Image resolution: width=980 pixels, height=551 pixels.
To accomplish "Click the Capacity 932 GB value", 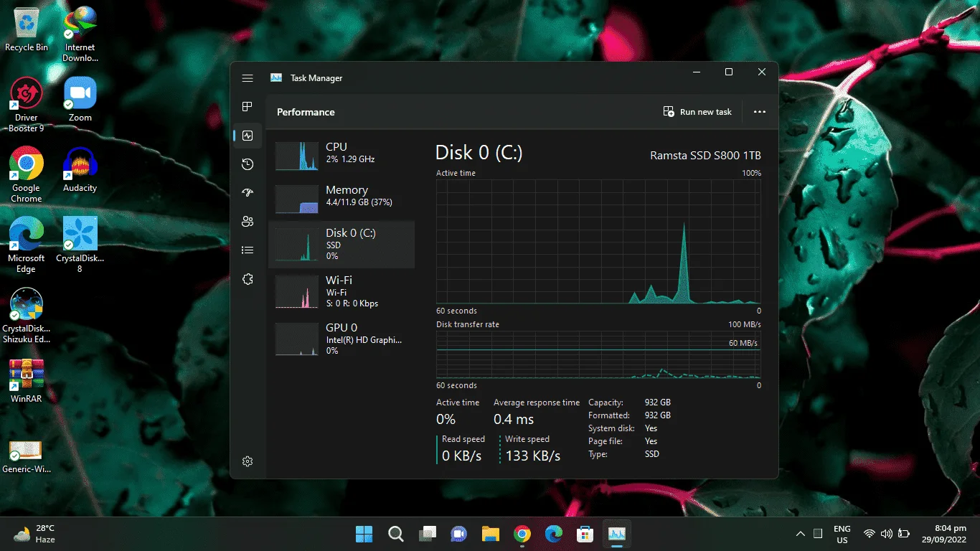I will pyautogui.click(x=658, y=402).
